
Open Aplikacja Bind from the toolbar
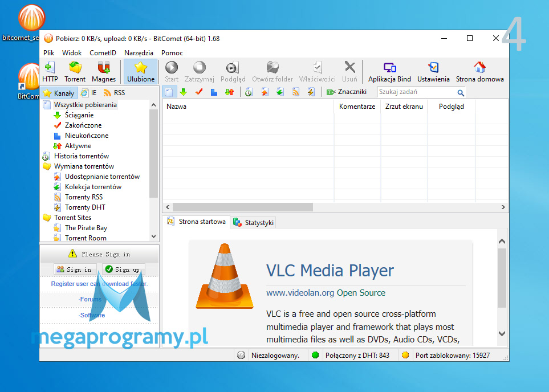coord(389,72)
